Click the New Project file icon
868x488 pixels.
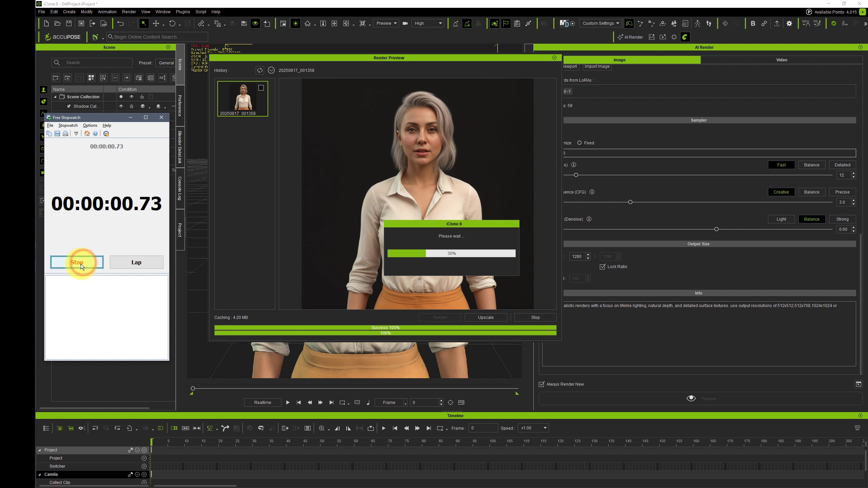[46, 23]
